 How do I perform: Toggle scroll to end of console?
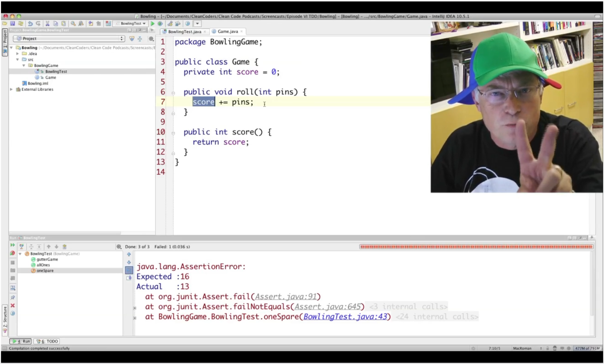pyautogui.click(x=129, y=278)
